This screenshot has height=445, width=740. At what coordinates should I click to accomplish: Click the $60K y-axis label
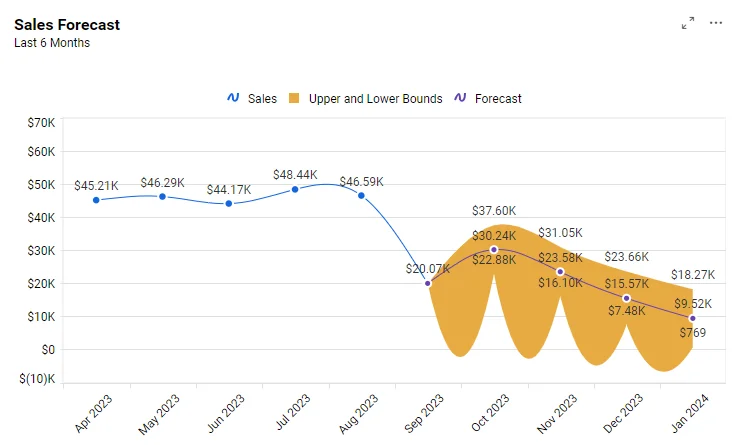click(x=41, y=152)
